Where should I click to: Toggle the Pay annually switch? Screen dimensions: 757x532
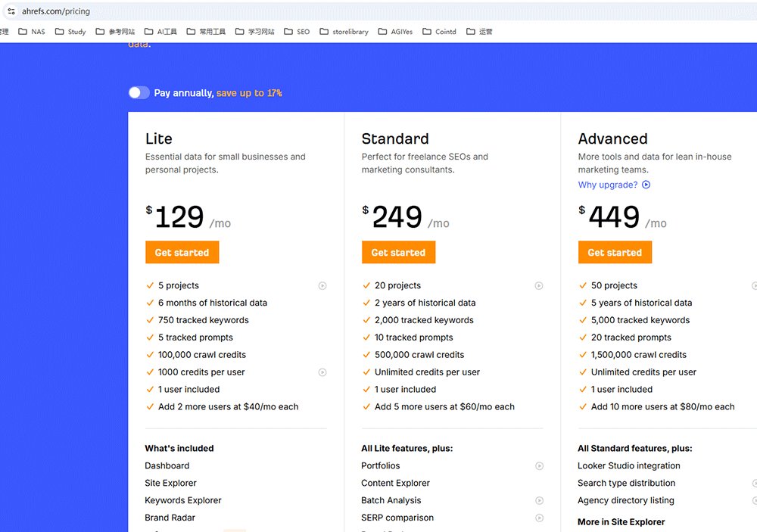tap(139, 92)
